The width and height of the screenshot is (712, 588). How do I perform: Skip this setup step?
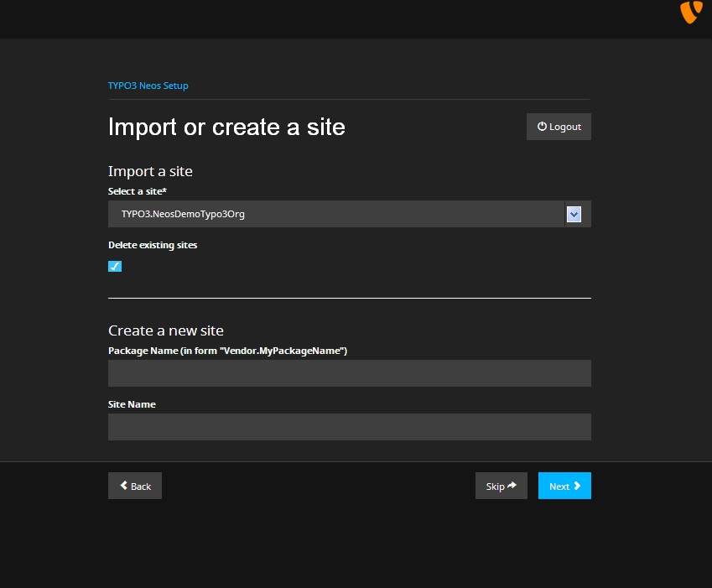502,486
